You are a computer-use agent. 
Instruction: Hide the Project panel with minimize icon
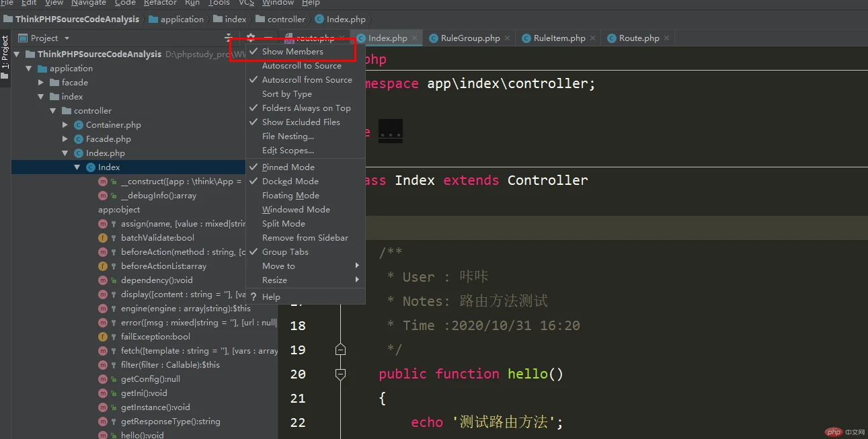pyautogui.click(x=268, y=38)
